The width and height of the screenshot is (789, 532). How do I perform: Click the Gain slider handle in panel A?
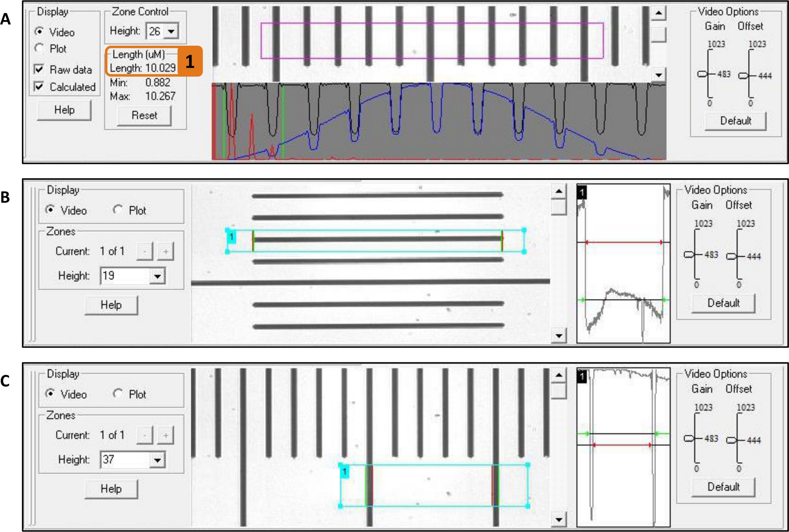click(703, 74)
